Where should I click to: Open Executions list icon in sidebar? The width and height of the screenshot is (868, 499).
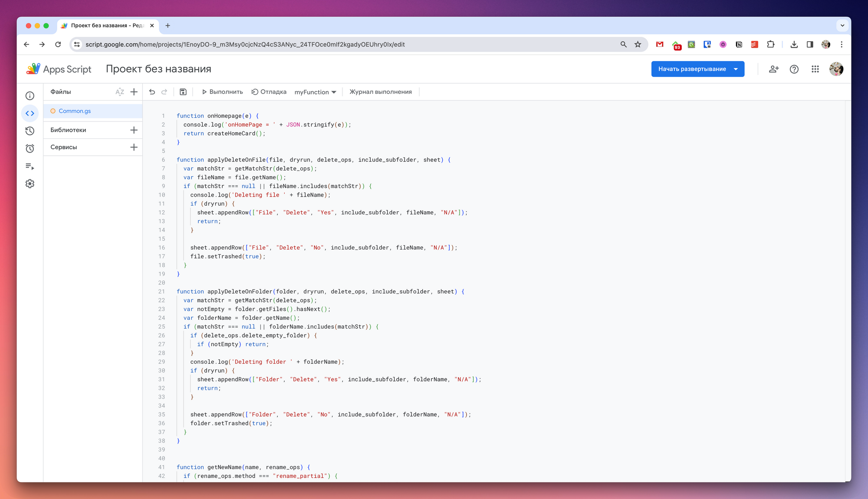30,166
